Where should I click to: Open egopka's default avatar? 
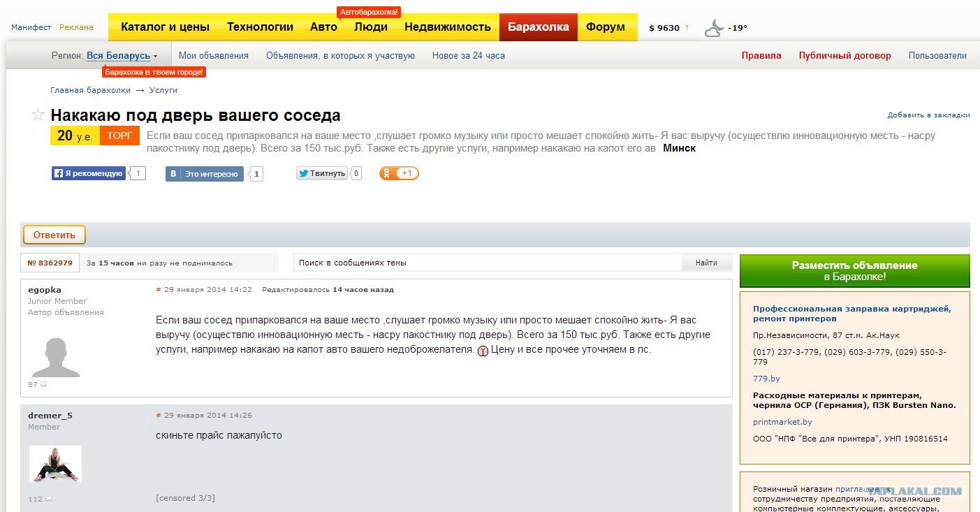[x=55, y=357]
